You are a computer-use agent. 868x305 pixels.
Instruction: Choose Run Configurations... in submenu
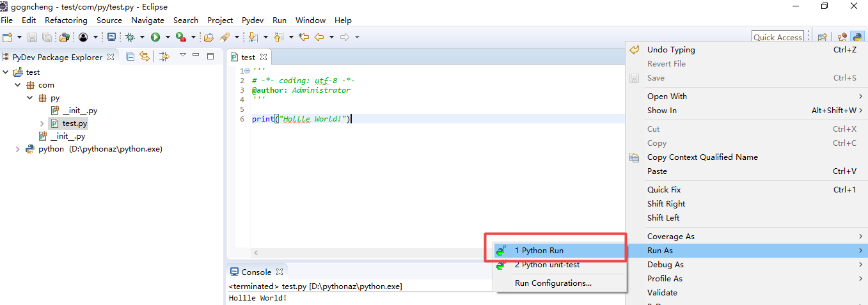(x=560, y=283)
